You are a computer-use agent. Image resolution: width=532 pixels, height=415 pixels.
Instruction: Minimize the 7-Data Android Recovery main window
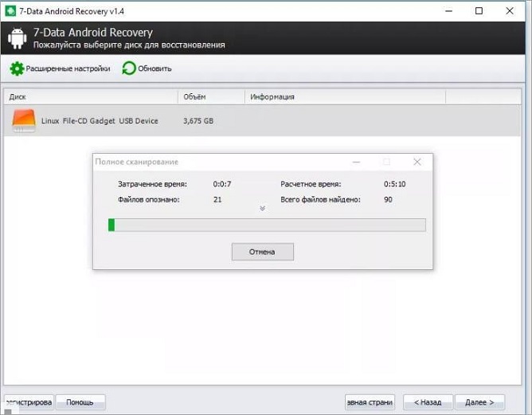click(x=449, y=11)
